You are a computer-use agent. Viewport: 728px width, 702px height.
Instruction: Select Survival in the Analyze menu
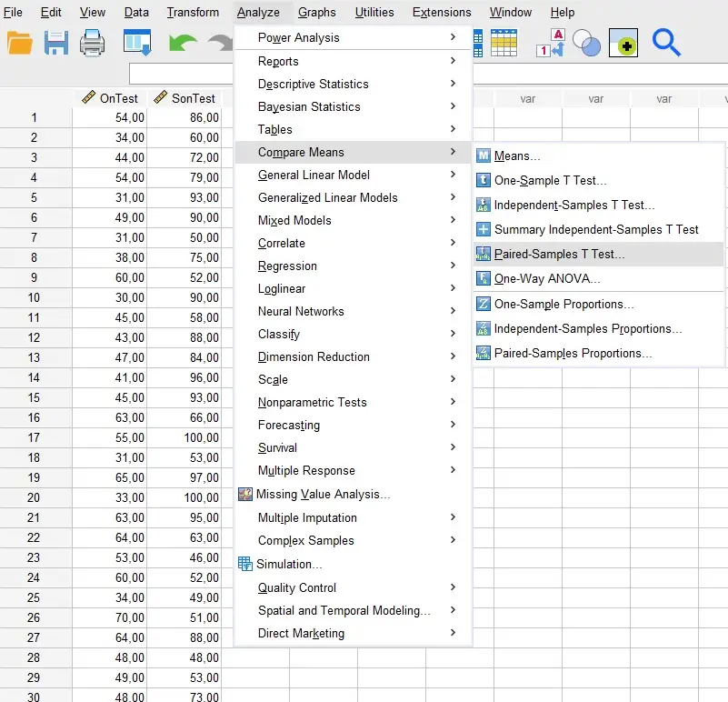(x=354, y=448)
